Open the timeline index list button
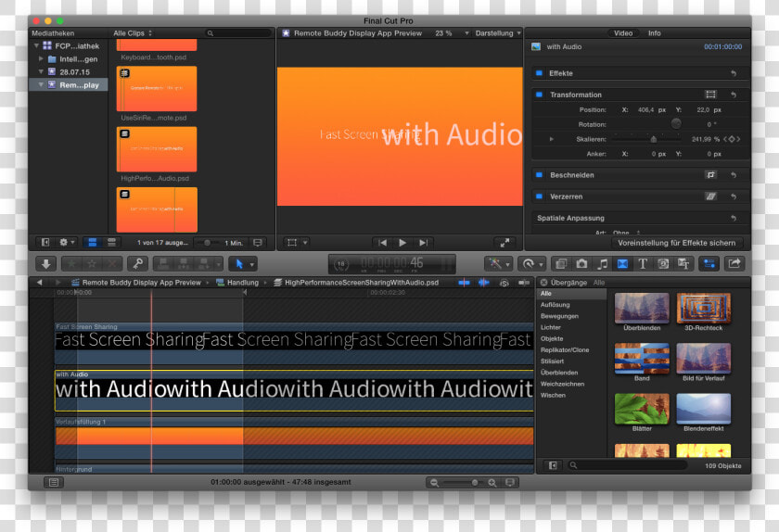779x532 pixels. (54, 482)
